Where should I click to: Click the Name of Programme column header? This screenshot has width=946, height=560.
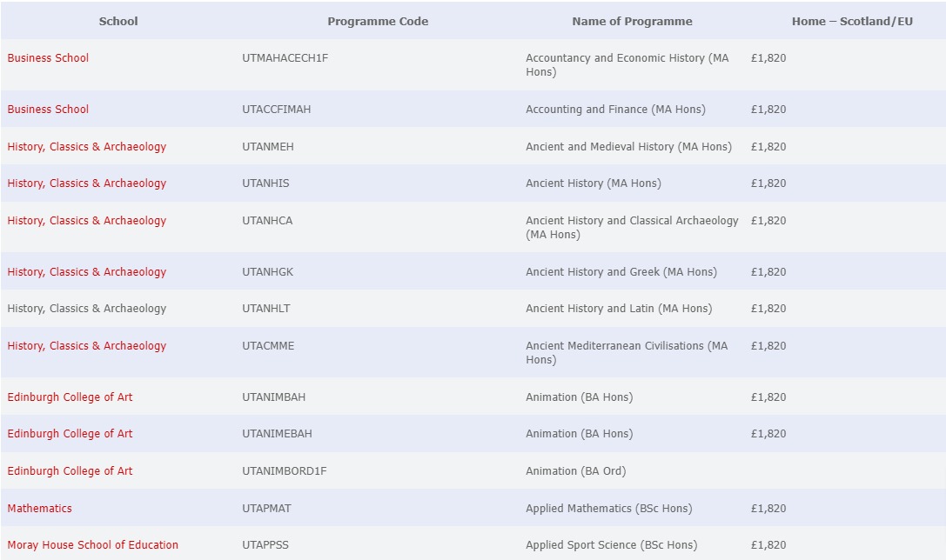pos(632,22)
